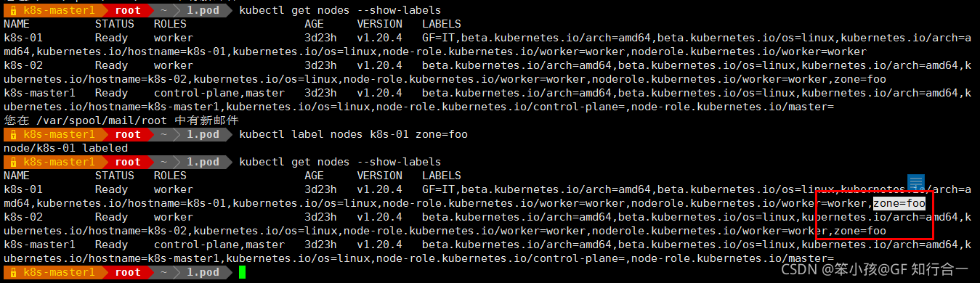Click the green terminal cursor block
Viewport: 980px width, 283px height.
tap(242, 272)
